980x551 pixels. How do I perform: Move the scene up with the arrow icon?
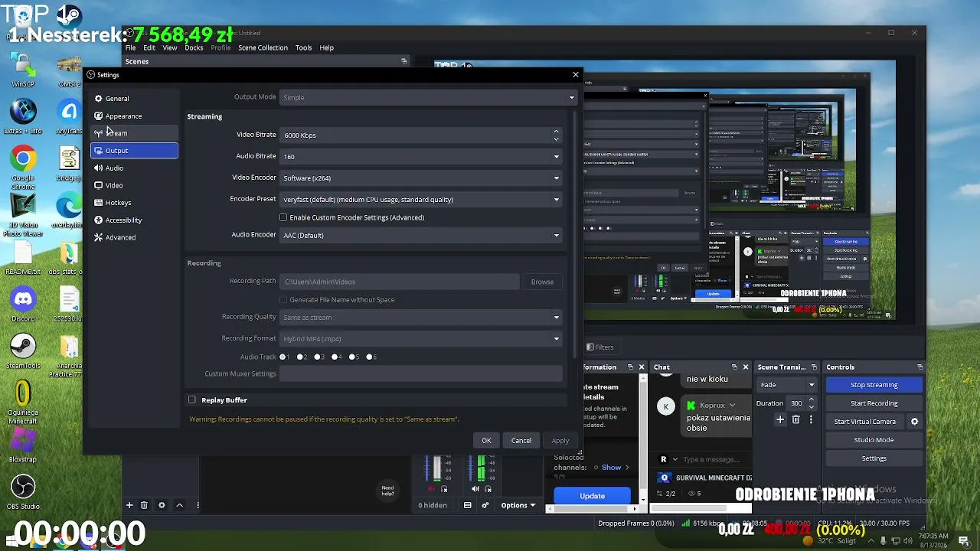(179, 505)
